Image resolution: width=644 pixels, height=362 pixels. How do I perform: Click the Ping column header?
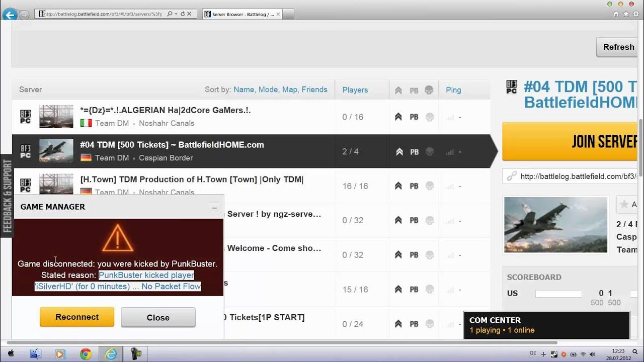[x=453, y=90]
